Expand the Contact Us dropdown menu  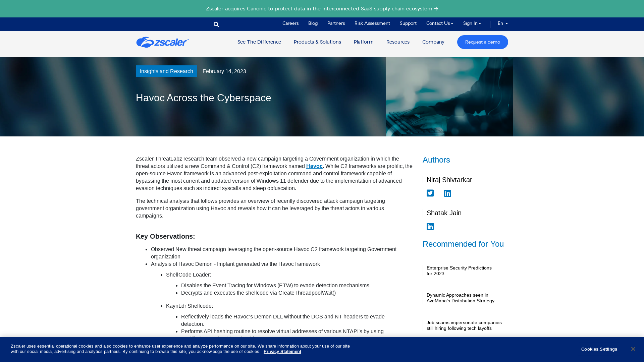point(440,23)
